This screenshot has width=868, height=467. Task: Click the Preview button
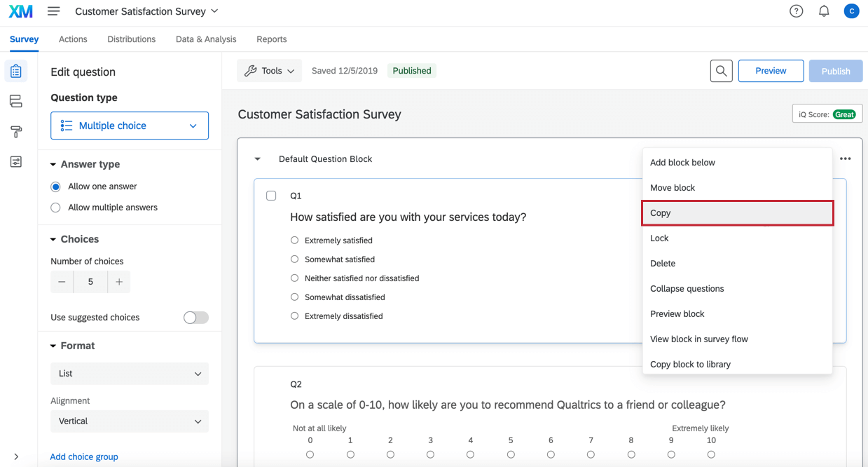tap(771, 71)
